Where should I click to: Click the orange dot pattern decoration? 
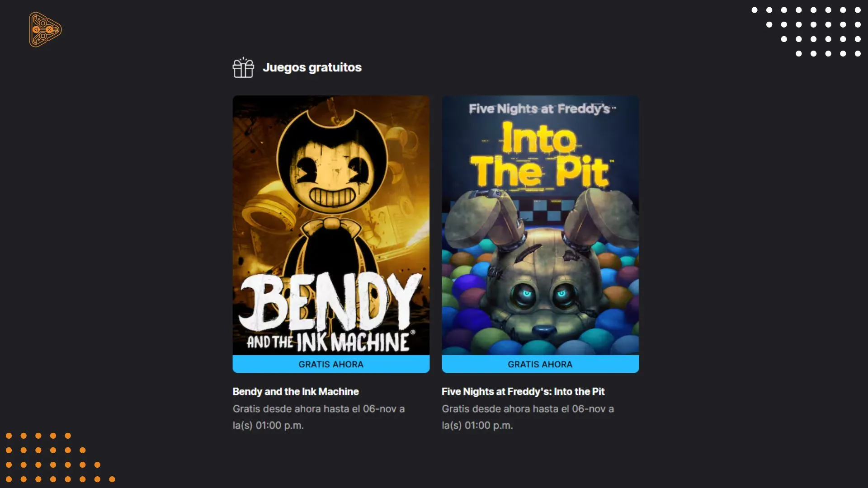[60, 457]
